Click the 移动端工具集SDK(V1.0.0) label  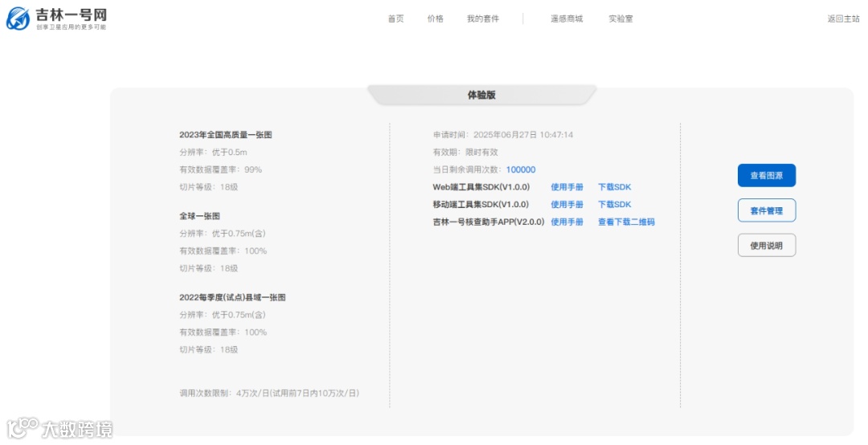pyautogui.click(x=481, y=204)
